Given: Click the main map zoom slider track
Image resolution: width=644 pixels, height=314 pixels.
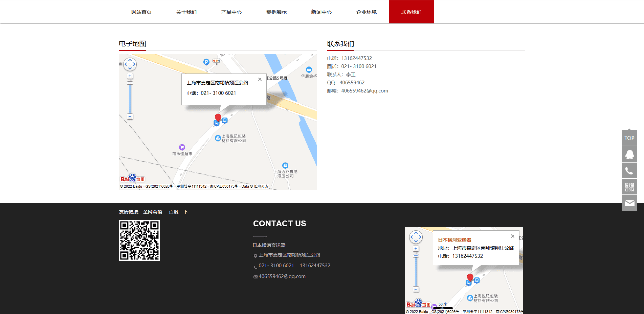Looking at the screenshot, I should coord(130,100).
